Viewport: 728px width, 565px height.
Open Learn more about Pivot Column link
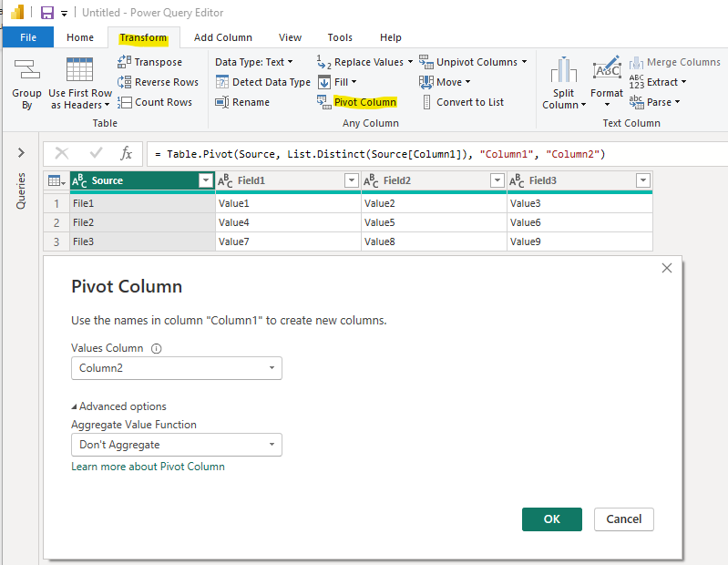[149, 467]
